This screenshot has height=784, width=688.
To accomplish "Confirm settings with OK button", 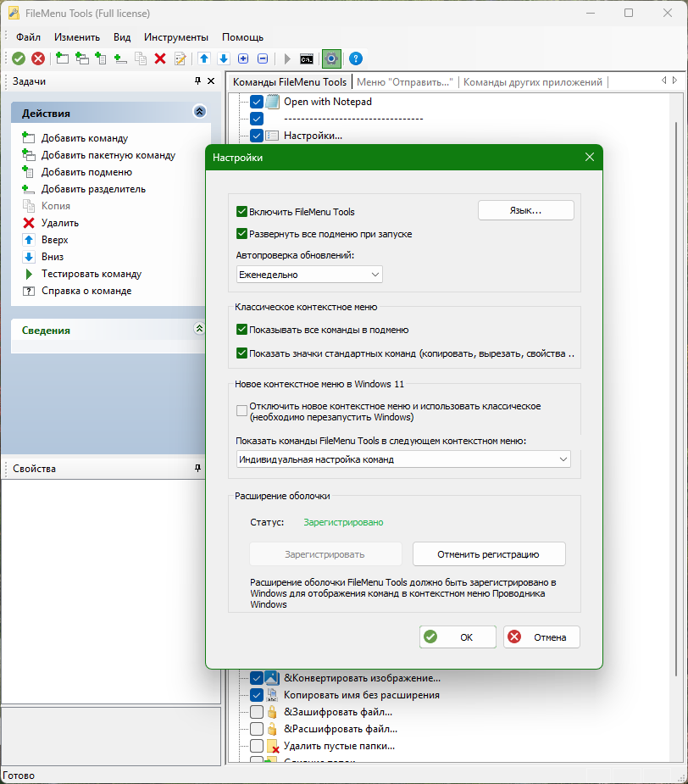I will click(458, 637).
